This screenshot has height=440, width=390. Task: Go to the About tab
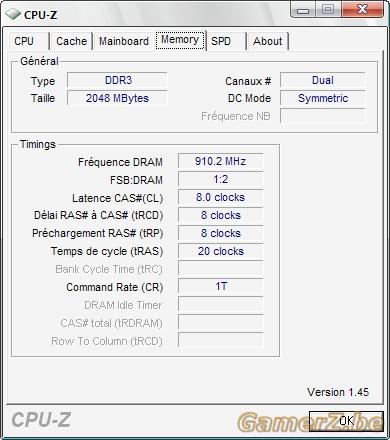point(268,41)
